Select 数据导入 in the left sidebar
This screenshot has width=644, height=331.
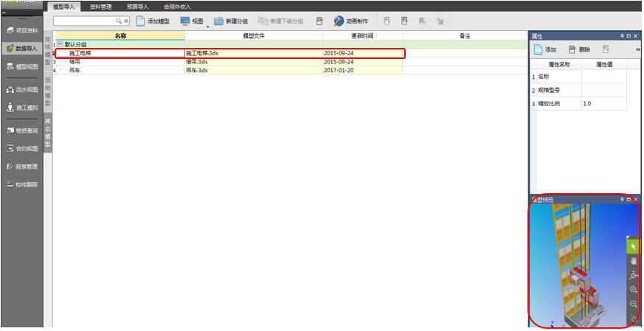click(22, 49)
